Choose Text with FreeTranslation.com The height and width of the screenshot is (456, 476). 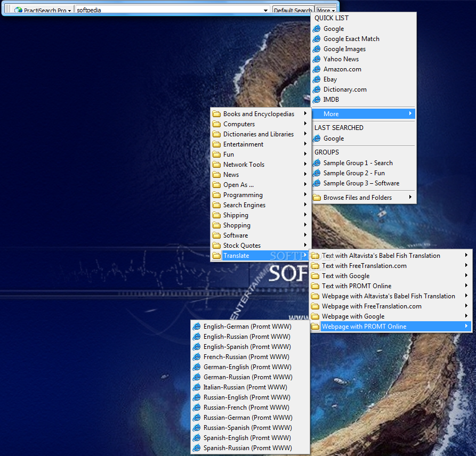(391, 266)
